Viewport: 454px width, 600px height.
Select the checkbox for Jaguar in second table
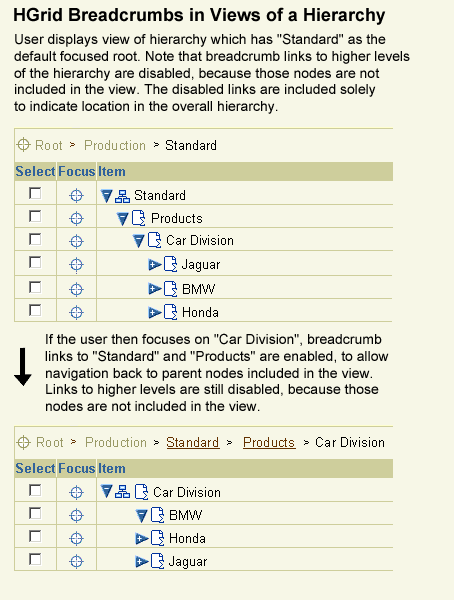(35, 559)
